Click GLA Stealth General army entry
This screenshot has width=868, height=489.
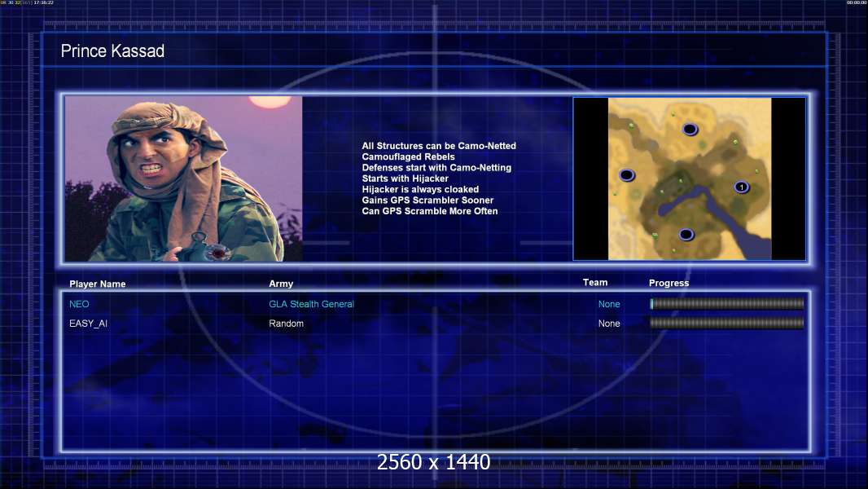311,304
